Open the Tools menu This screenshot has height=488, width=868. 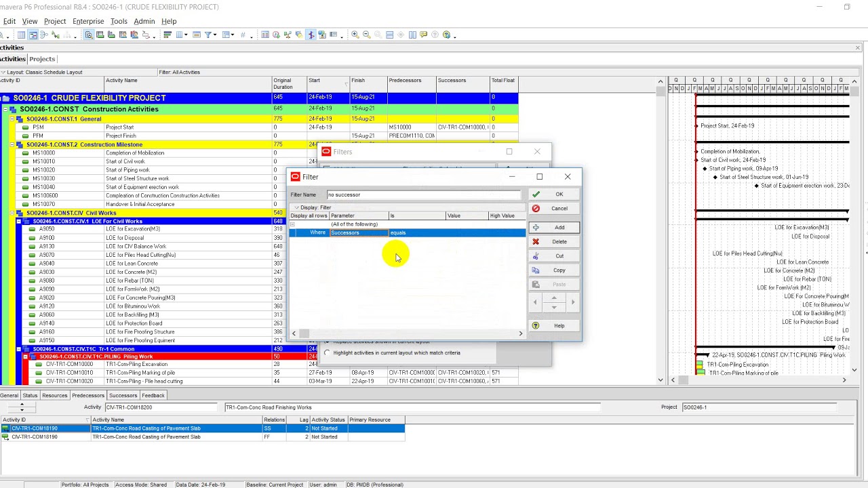119,21
